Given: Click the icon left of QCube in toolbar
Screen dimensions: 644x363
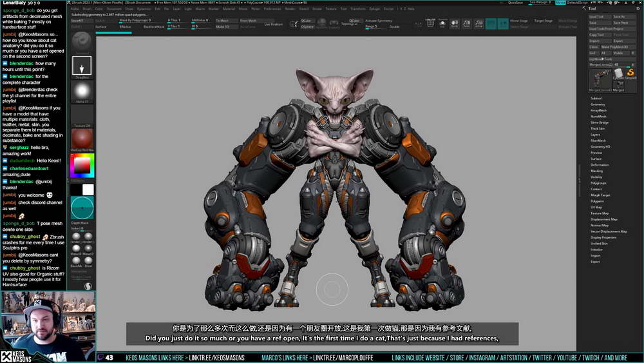Looking at the screenshot, I should pos(293,24).
